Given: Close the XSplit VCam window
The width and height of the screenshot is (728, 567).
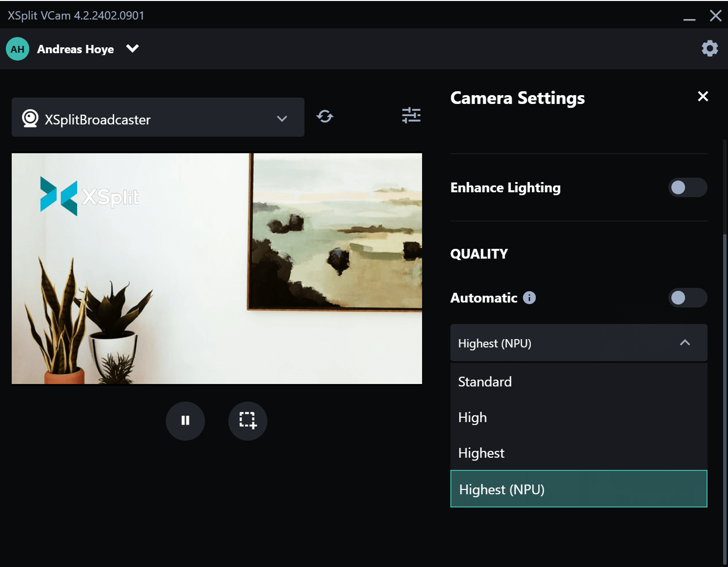Looking at the screenshot, I should [x=715, y=16].
